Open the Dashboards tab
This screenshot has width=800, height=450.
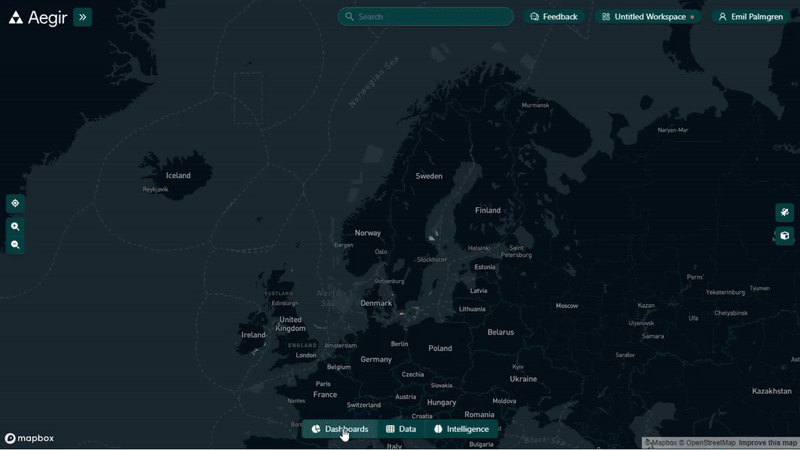pos(340,429)
